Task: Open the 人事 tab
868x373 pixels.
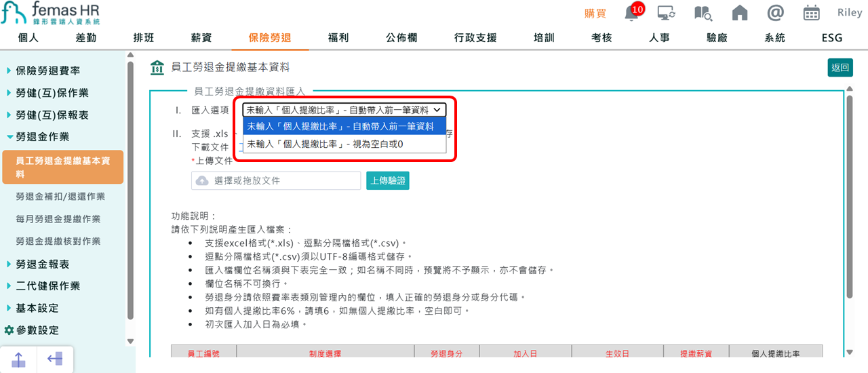Action: click(659, 38)
